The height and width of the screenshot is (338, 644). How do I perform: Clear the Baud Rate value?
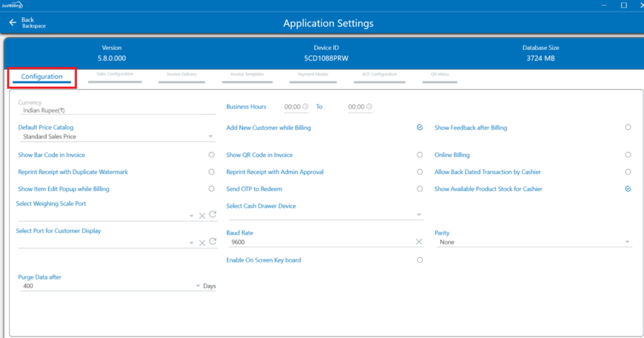(x=419, y=242)
